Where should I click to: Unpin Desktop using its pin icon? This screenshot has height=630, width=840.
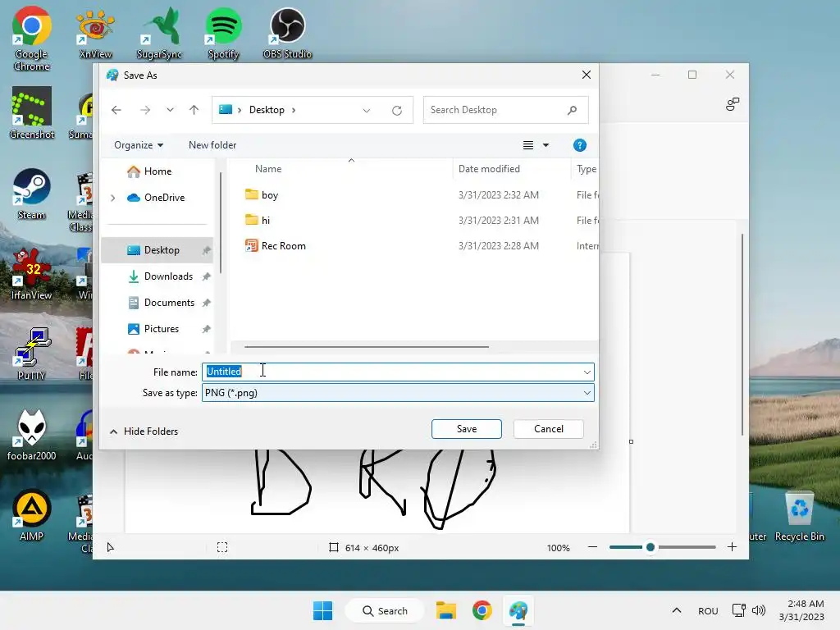[x=206, y=250]
